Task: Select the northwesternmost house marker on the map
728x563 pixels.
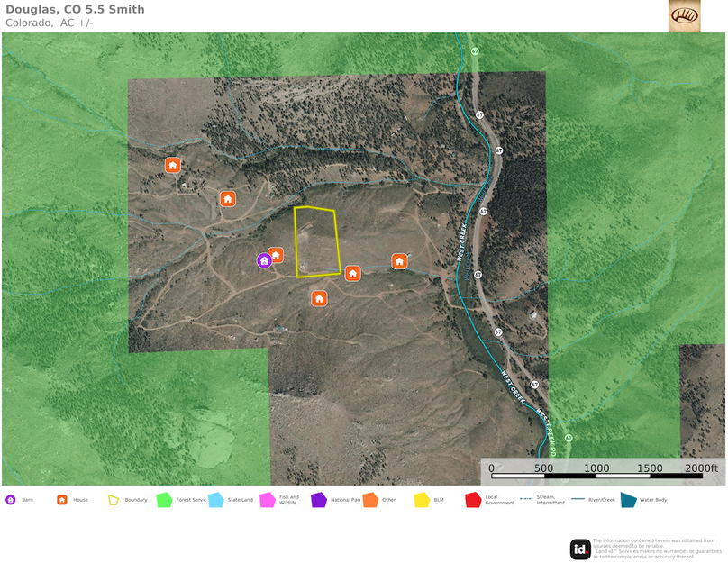Action: pos(172,165)
